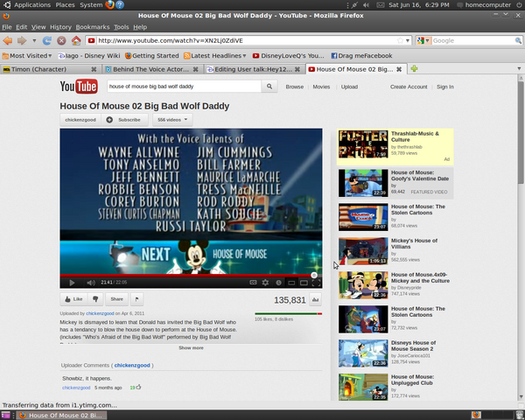Go back with the browser back arrow
The height and width of the screenshot is (420, 525).
pos(7,40)
